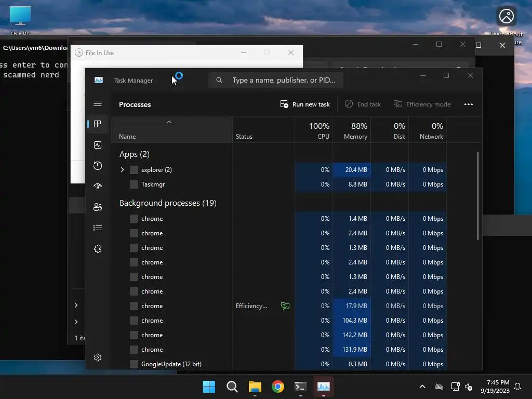Open notifications bell in system tray
The image size is (532, 399).
517,387
